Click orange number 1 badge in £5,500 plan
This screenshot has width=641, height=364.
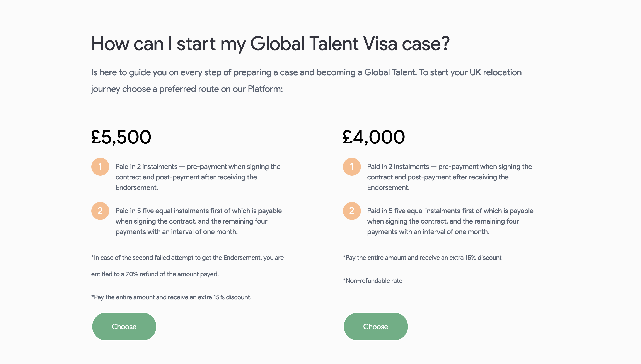coord(100,167)
